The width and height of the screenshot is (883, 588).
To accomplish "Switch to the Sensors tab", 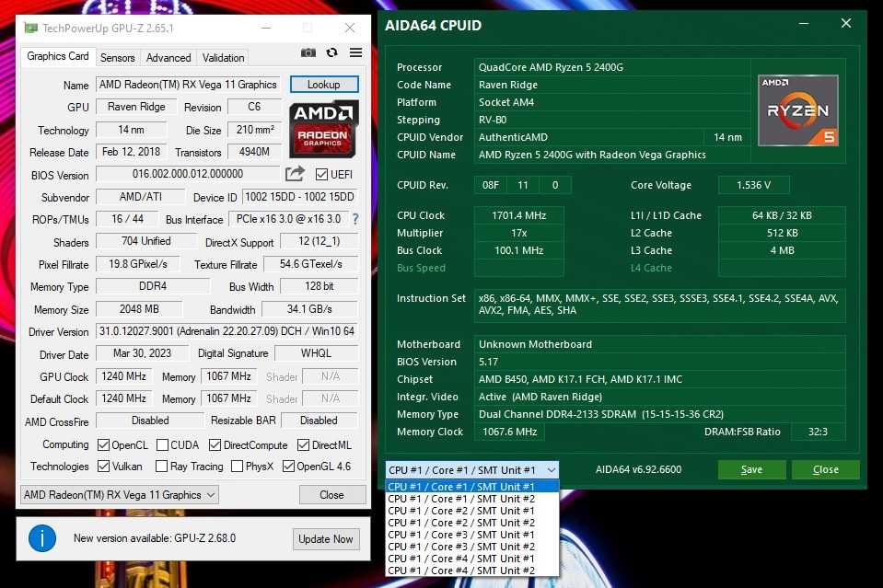I will (x=117, y=58).
